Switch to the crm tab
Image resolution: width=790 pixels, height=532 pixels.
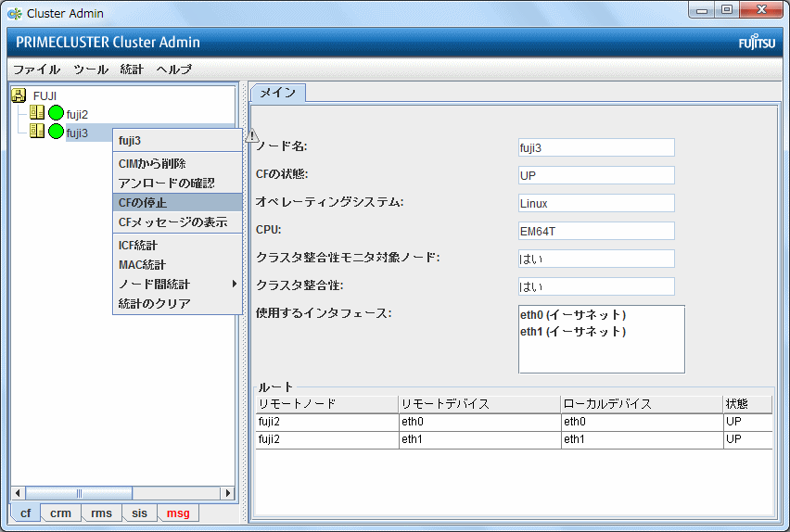(60, 513)
